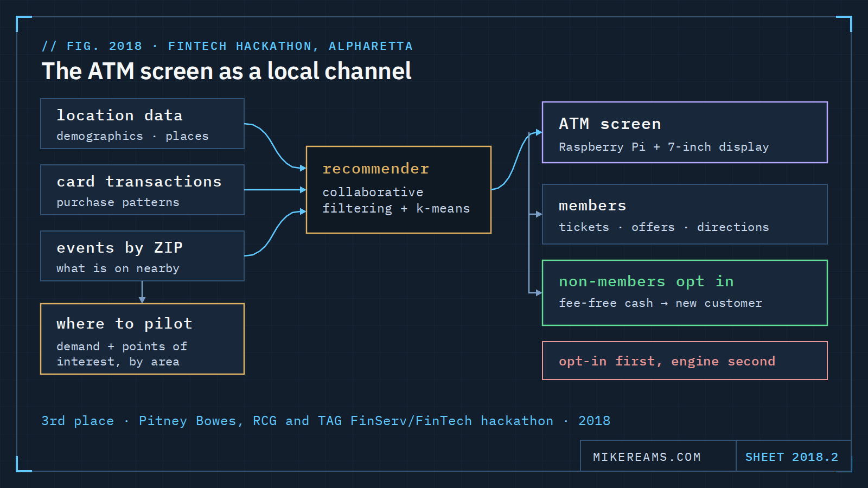The width and height of the screenshot is (868, 488).
Task: Select 'tickets · offers · directions' text
Action: coord(663,227)
